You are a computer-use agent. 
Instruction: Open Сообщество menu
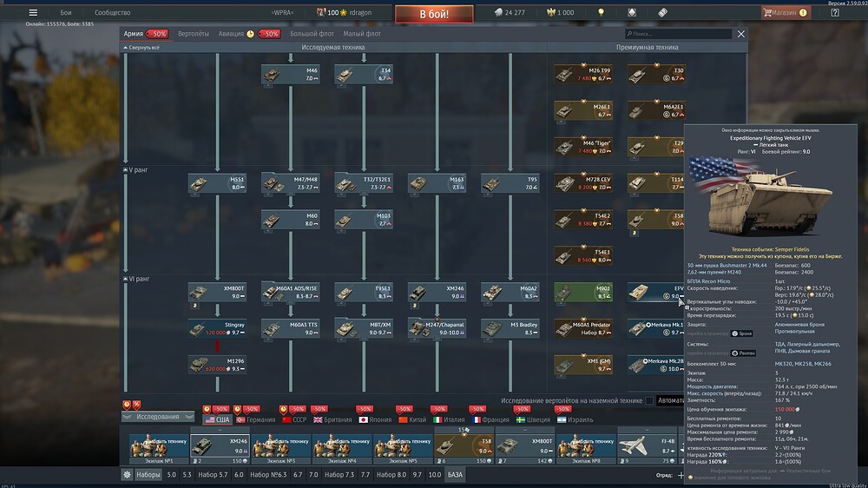tap(112, 12)
